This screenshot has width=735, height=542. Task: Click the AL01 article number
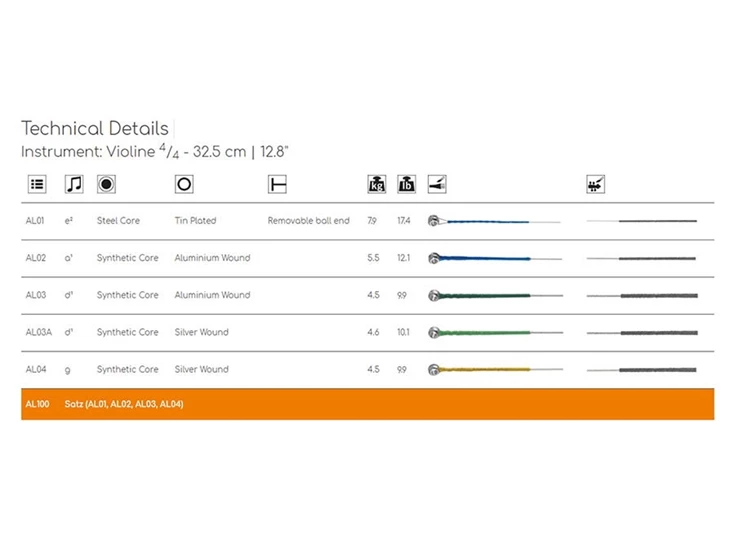[x=36, y=221]
